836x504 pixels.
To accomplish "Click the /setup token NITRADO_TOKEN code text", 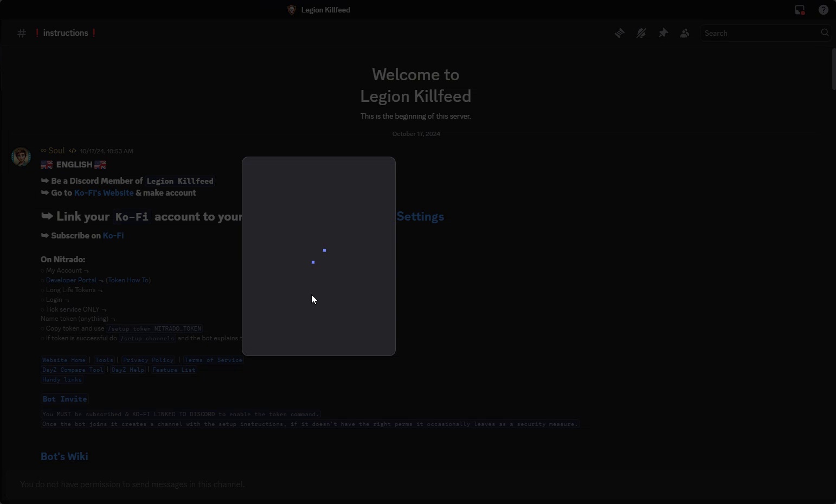I will (155, 329).
